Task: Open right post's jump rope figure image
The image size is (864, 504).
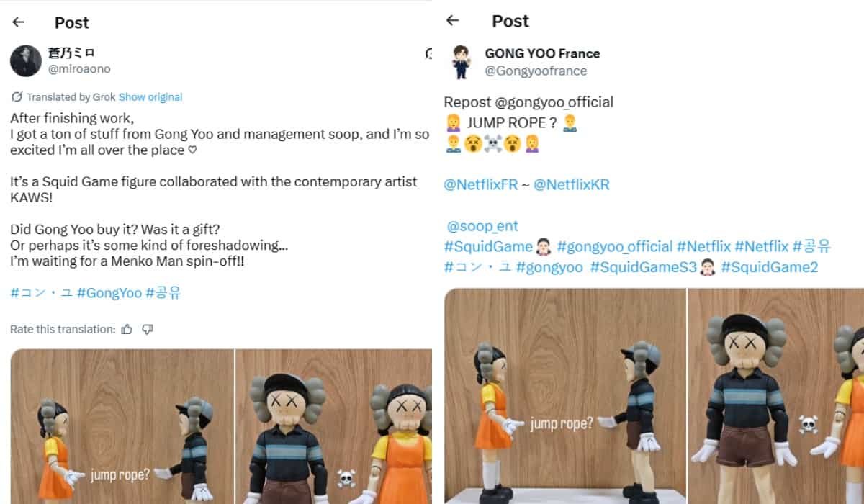Action: 565,396
